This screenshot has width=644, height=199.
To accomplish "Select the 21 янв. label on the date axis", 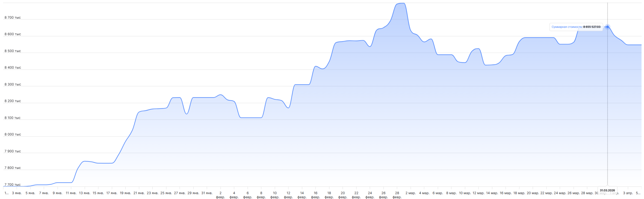I will click(139, 193).
